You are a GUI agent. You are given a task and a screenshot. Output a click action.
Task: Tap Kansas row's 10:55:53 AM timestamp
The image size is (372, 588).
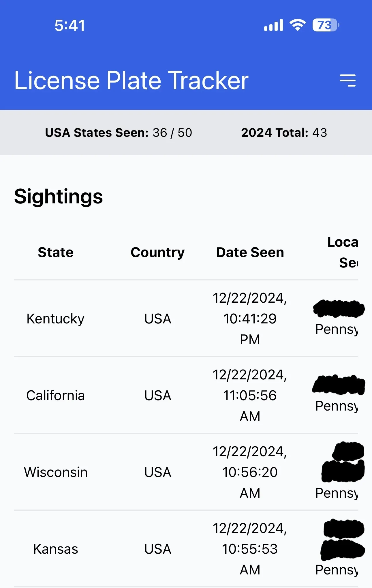tap(250, 549)
